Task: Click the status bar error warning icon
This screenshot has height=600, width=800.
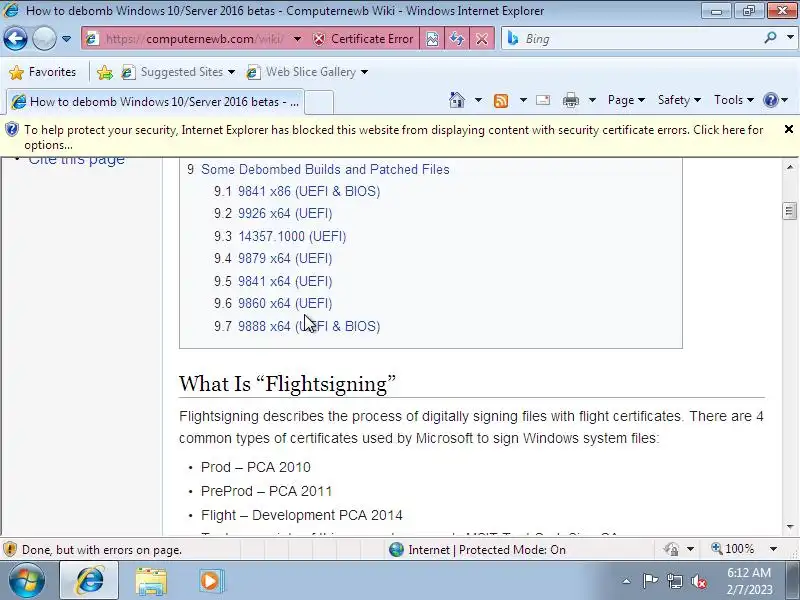Action: 10,549
